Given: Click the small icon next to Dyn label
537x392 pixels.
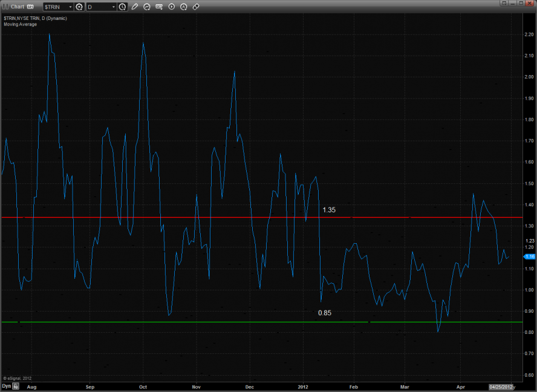Looking at the screenshot, I should [x=16, y=385].
